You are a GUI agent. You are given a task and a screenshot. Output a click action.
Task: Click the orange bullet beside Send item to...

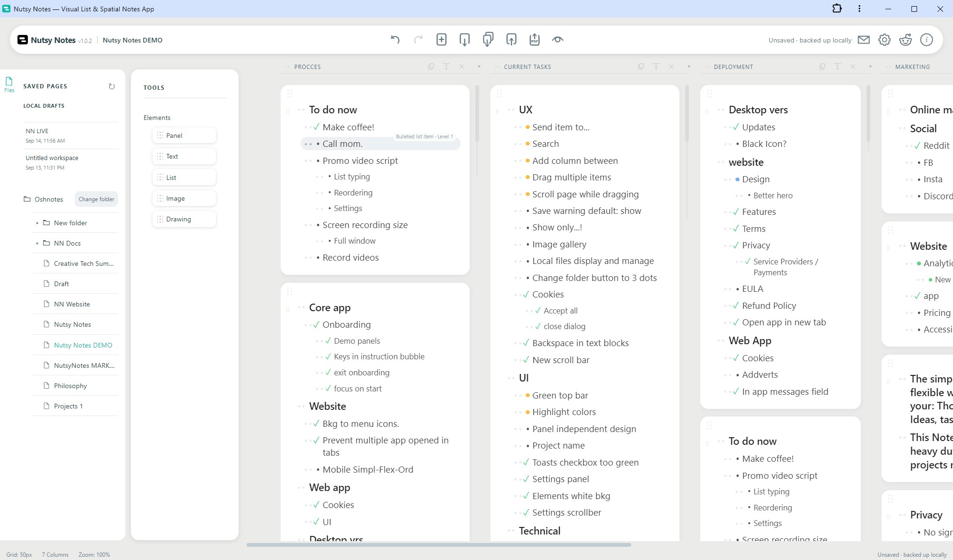tap(527, 127)
